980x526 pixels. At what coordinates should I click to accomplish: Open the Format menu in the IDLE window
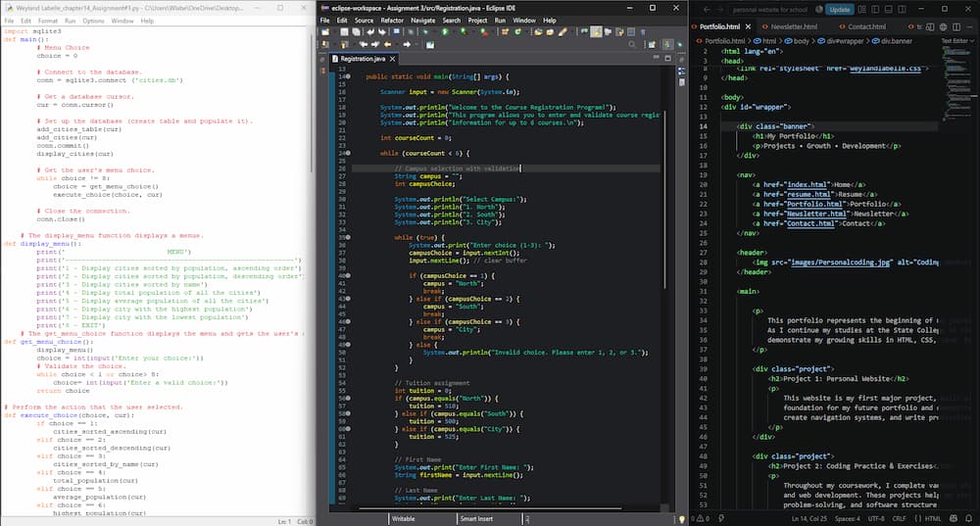click(x=47, y=21)
